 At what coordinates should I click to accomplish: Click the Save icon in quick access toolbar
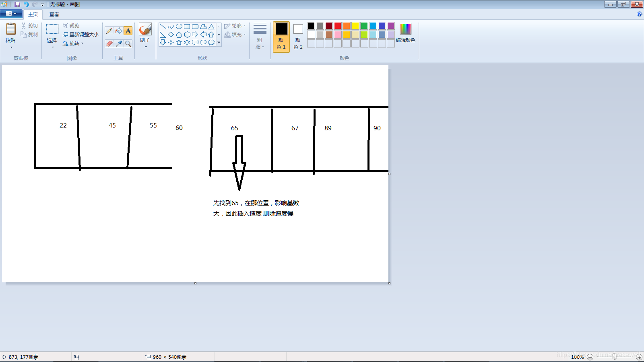tap(17, 4)
